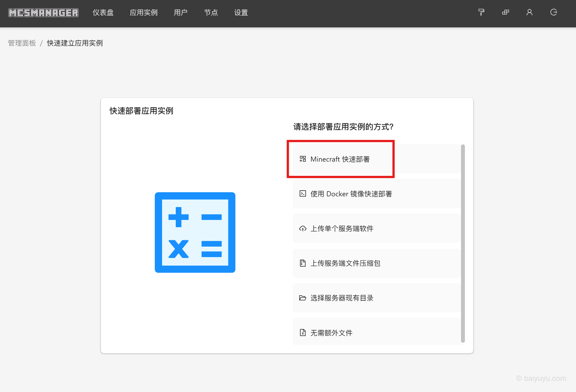This screenshot has width=576, height=392.
Task: Click the MCSMANAGER logo
Action: click(43, 12)
